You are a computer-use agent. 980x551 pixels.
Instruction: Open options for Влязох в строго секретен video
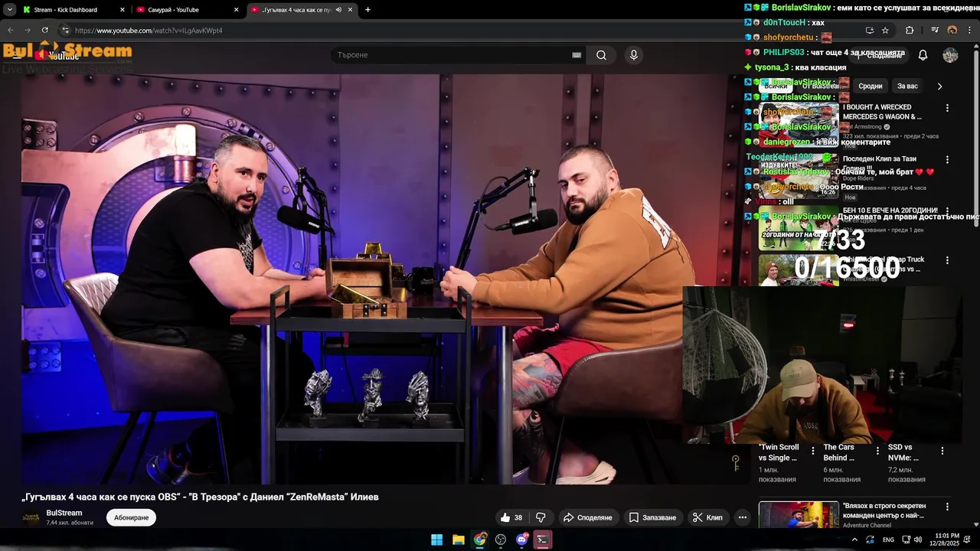pyautogui.click(x=947, y=507)
